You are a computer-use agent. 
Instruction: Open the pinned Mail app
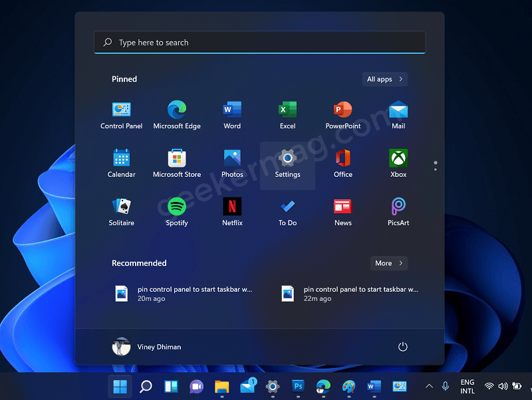[x=398, y=116]
